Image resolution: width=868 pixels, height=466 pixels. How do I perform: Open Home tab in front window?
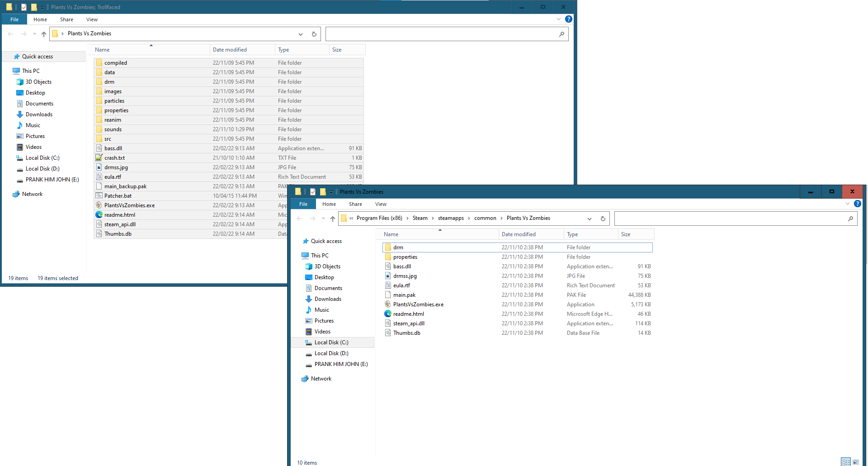click(x=329, y=204)
